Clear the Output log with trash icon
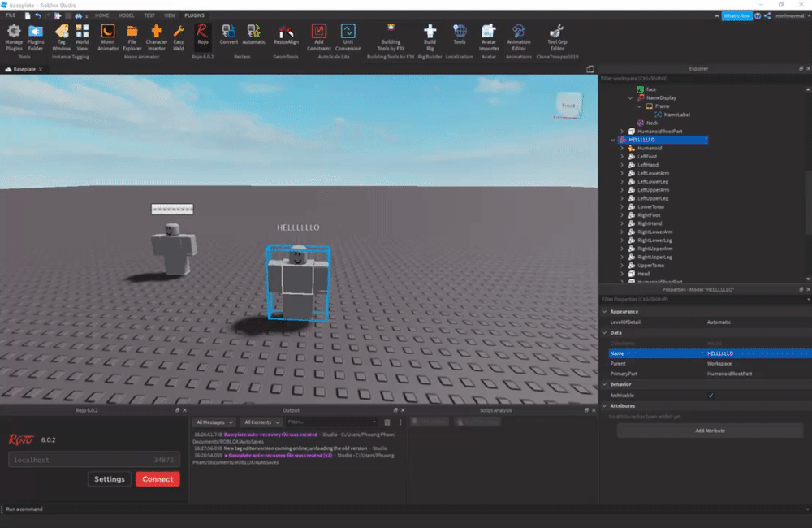The width and height of the screenshot is (812, 528). tap(387, 422)
